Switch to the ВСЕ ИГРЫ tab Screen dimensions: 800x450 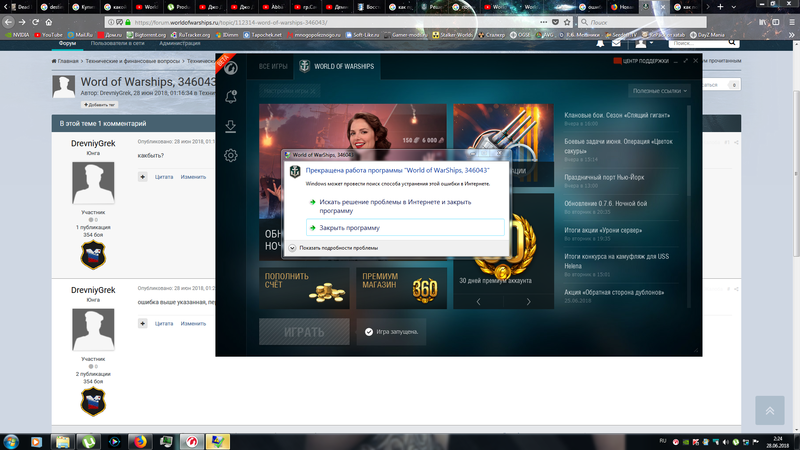[273, 66]
